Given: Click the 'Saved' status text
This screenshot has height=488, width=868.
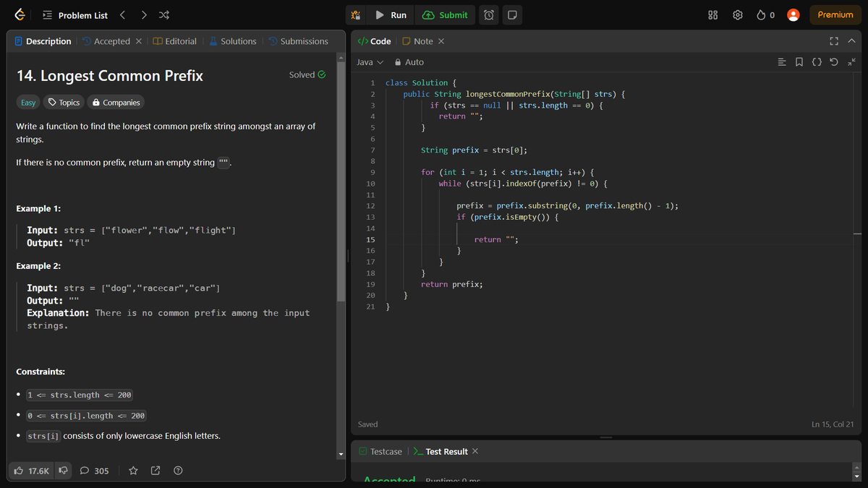Looking at the screenshot, I should coord(368,424).
